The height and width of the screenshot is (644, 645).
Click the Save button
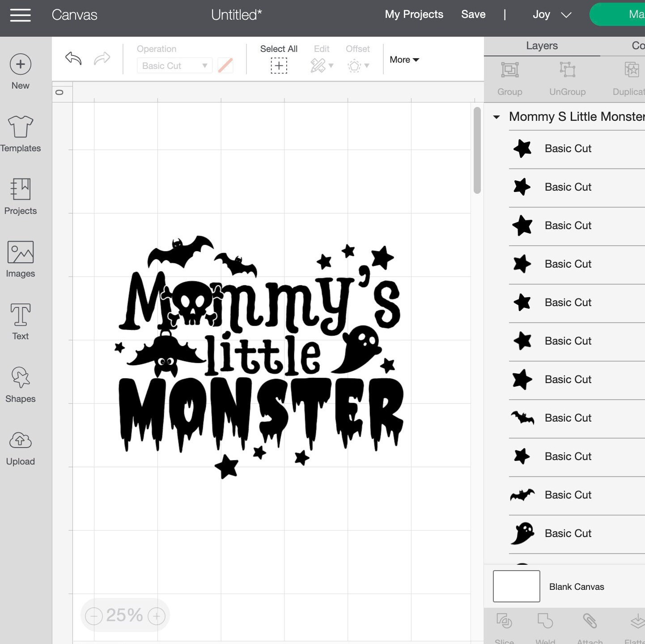[x=473, y=14]
